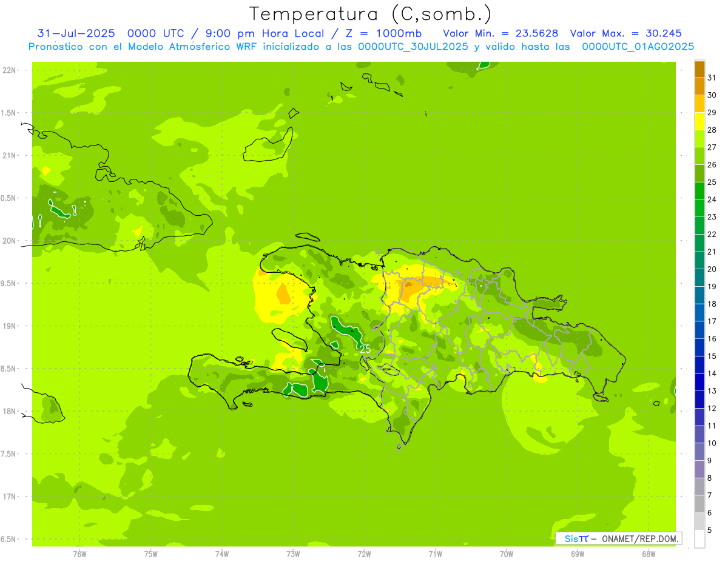Click the "68W" longitude axis label

[x=649, y=554]
